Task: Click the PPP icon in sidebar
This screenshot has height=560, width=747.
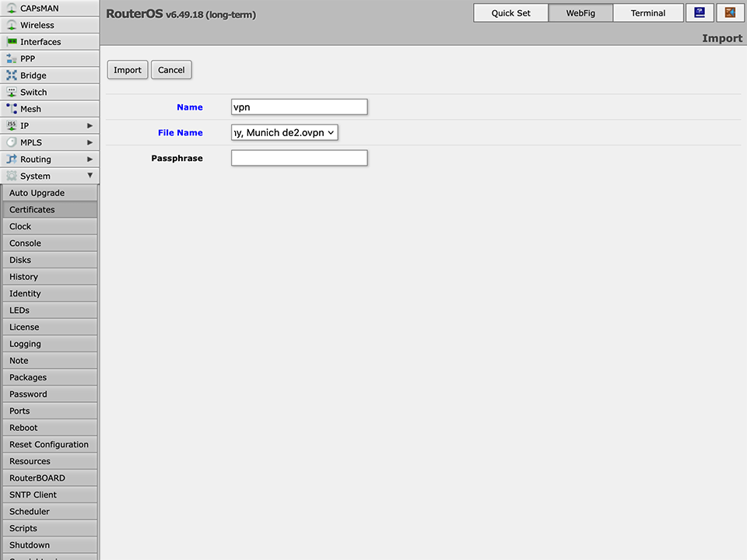Action: pos(12,58)
